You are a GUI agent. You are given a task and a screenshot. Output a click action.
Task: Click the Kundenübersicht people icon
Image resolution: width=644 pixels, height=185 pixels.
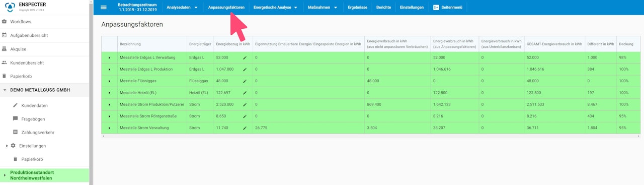[5, 63]
